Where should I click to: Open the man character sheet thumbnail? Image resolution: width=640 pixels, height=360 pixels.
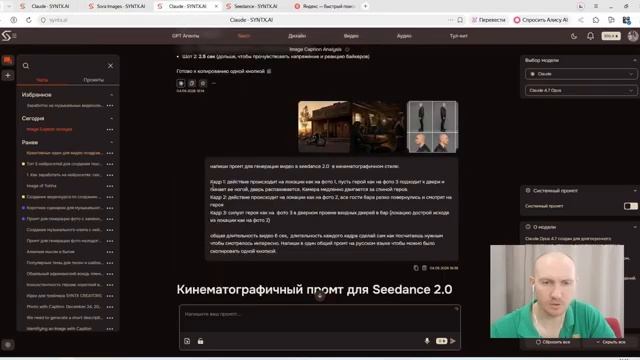pyautogui.click(x=433, y=127)
